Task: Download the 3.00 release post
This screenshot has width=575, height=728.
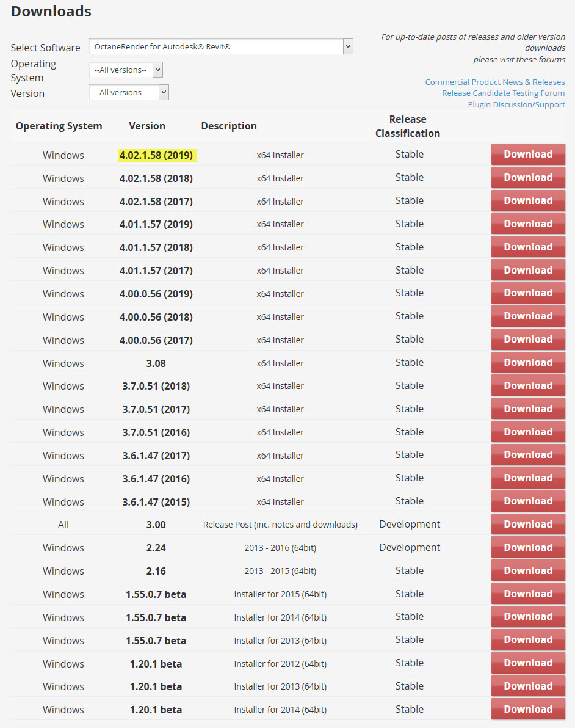Action: tap(528, 525)
